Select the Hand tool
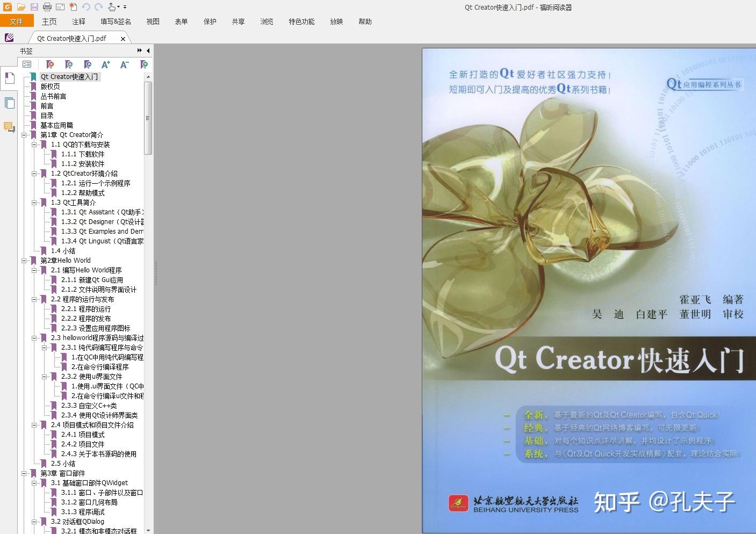The height and width of the screenshot is (534, 756). tap(111, 7)
